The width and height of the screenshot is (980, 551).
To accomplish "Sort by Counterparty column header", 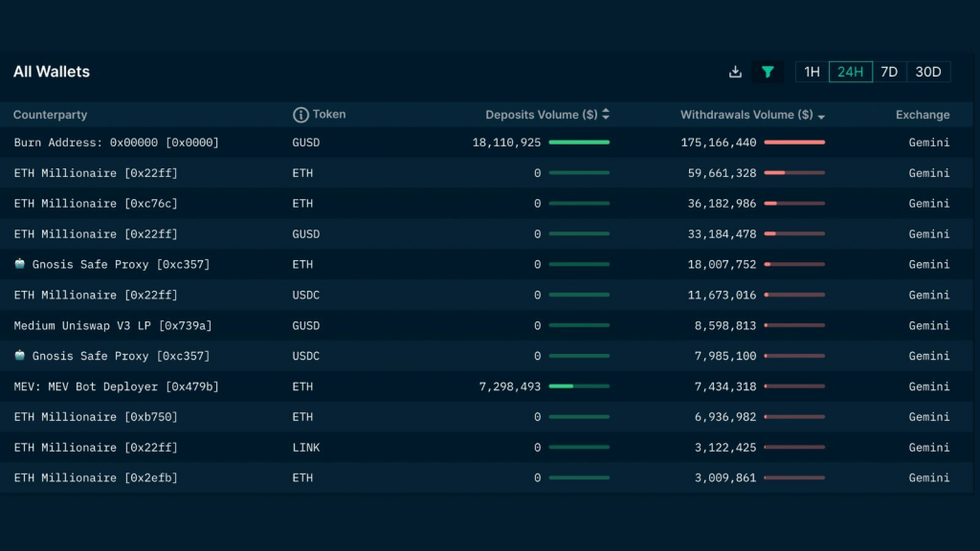I will pos(50,115).
